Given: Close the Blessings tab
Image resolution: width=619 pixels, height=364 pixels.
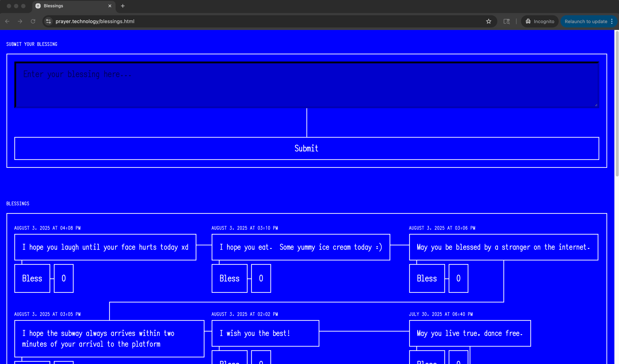Looking at the screenshot, I should (110, 6).
